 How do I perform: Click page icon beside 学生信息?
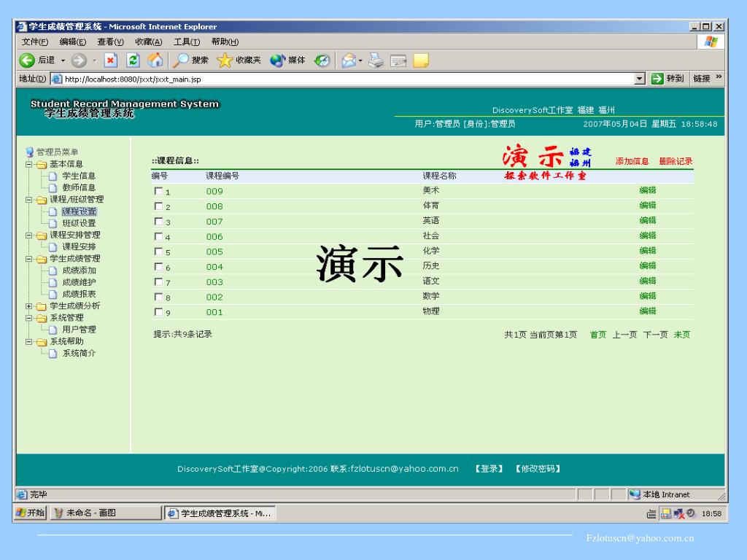click(53, 176)
